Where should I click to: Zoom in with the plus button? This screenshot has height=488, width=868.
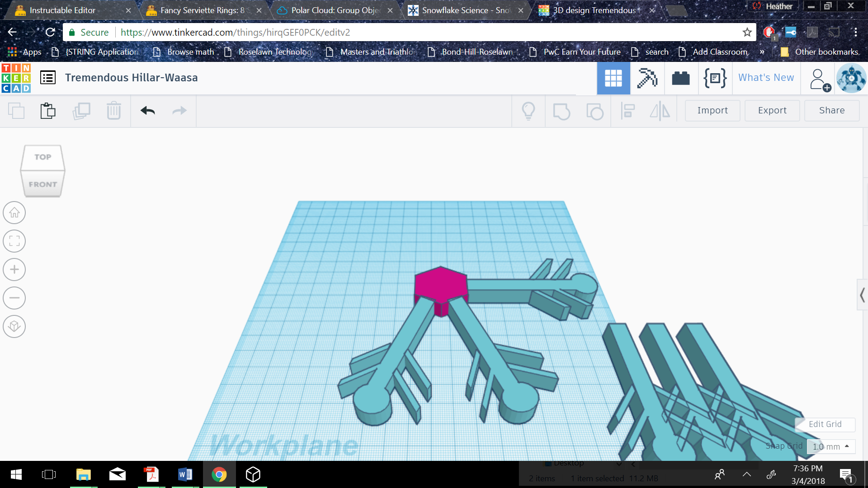[14, 270]
